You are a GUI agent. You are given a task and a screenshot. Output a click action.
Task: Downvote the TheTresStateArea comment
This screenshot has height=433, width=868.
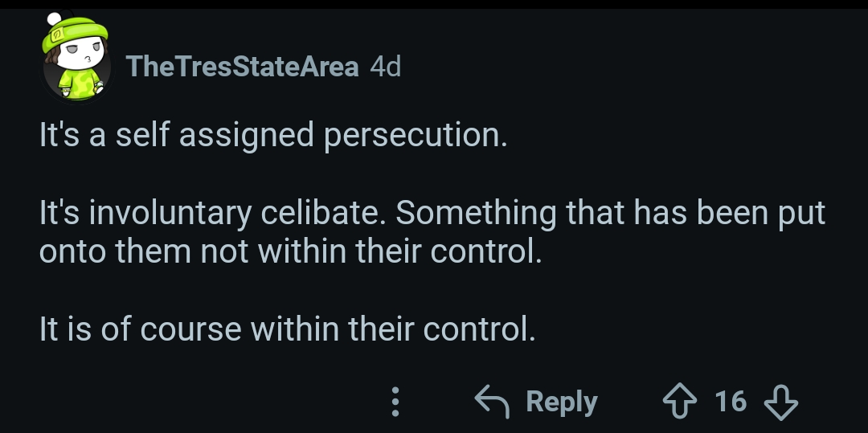point(780,401)
